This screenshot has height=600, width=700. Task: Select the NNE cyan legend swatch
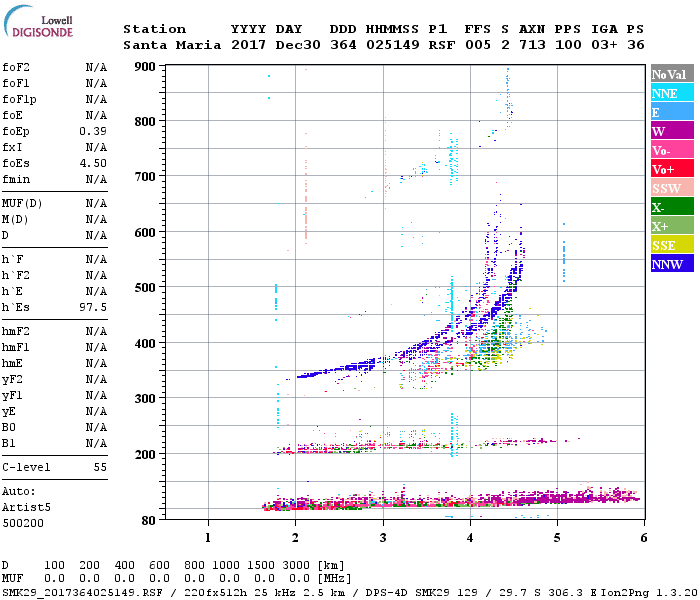click(672, 93)
